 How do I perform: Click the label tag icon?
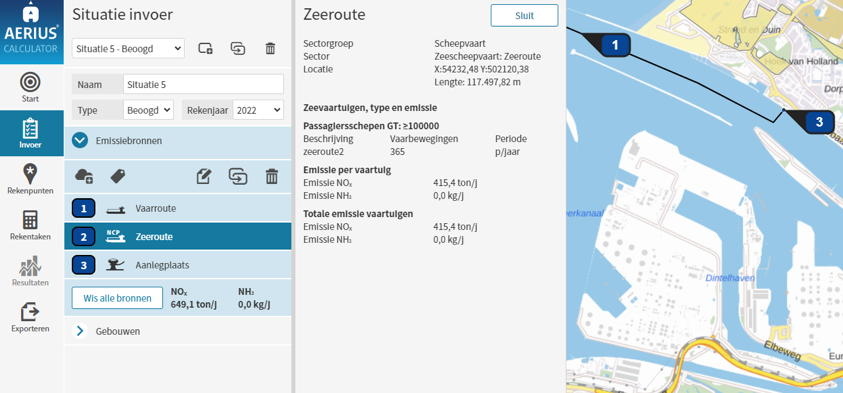click(x=118, y=176)
